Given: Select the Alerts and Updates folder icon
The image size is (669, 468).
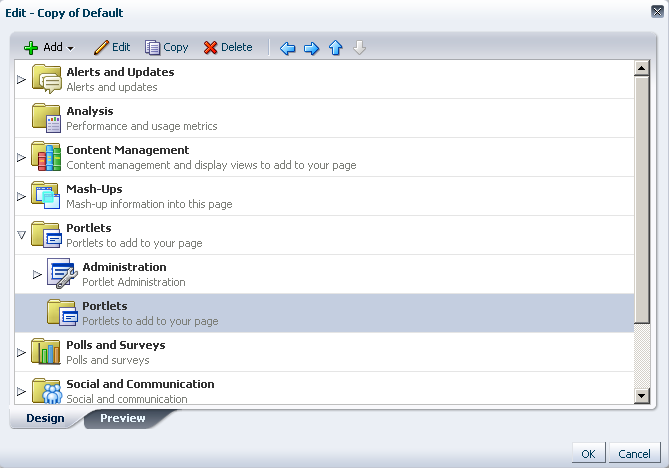Looking at the screenshot, I should tap(47, 79).
